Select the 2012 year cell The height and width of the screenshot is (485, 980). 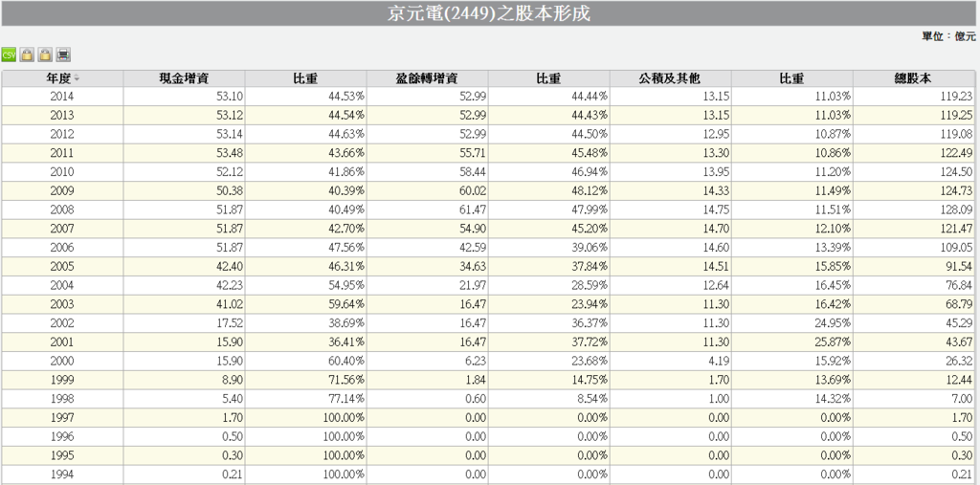[x=62, y=134]
